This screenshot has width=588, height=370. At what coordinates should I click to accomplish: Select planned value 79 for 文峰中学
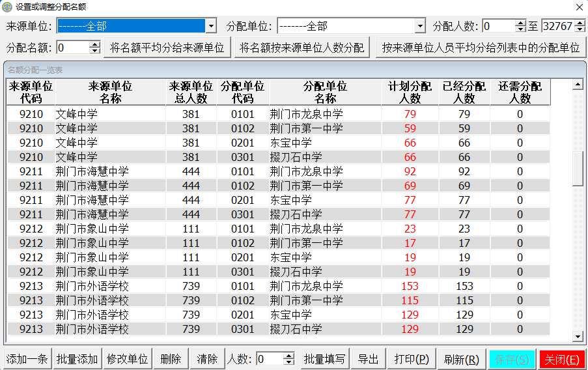[x=410, y=114]
